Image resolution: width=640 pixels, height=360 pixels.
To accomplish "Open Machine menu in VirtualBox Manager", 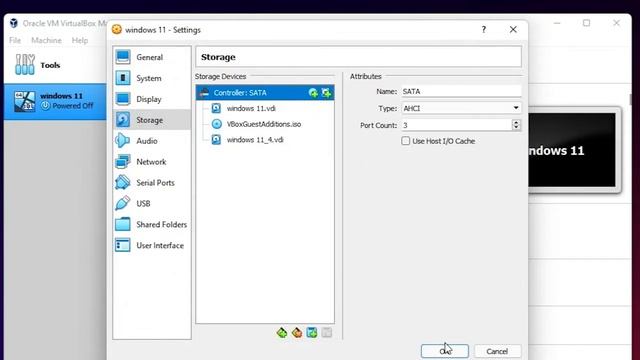I will tap(46, 40).
